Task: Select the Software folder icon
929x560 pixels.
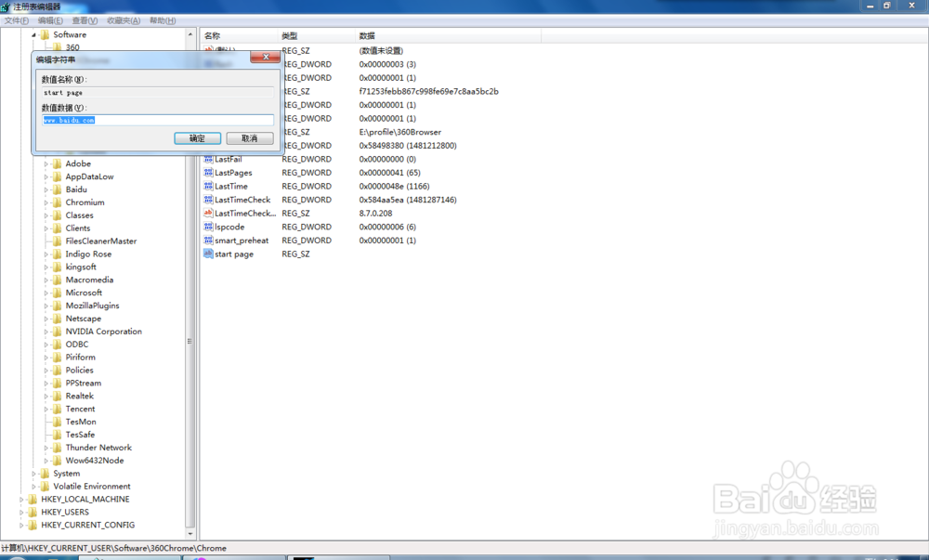Action: click(x=45, y=34)
